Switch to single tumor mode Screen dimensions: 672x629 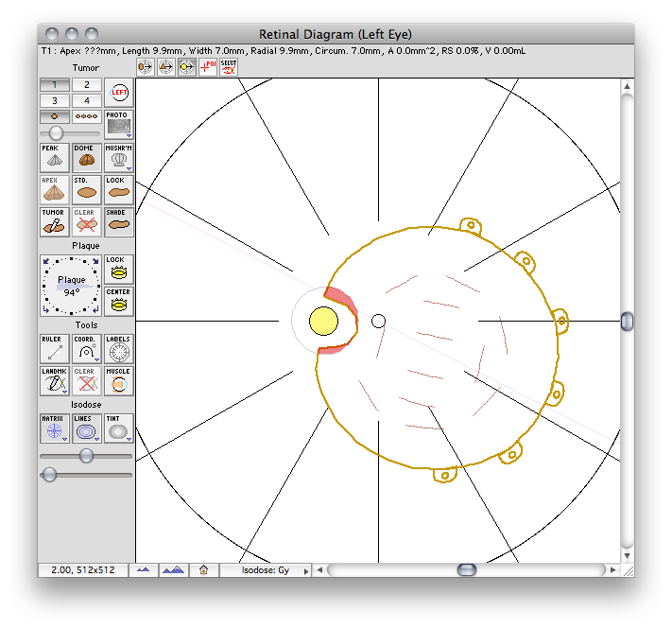pos(55,116)
